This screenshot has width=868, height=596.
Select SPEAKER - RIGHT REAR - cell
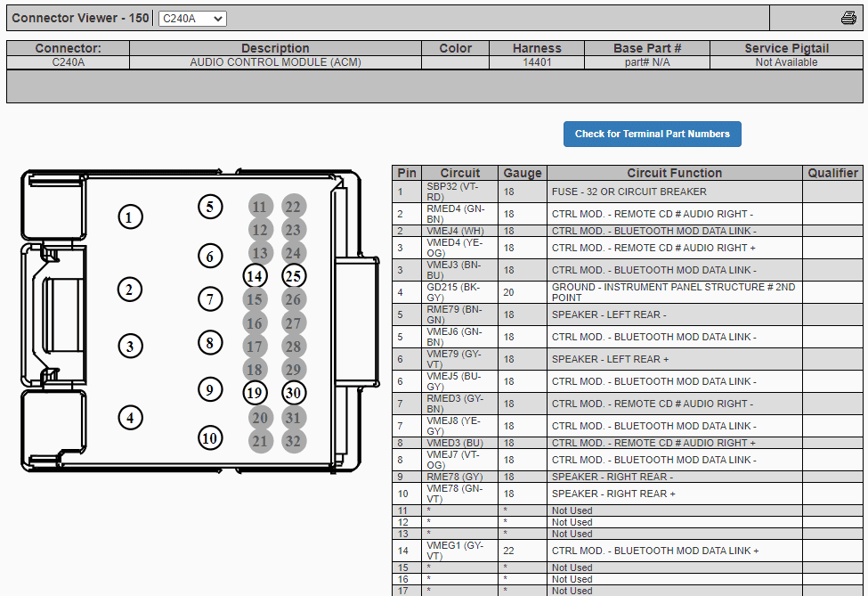click(x=674, y=477)
